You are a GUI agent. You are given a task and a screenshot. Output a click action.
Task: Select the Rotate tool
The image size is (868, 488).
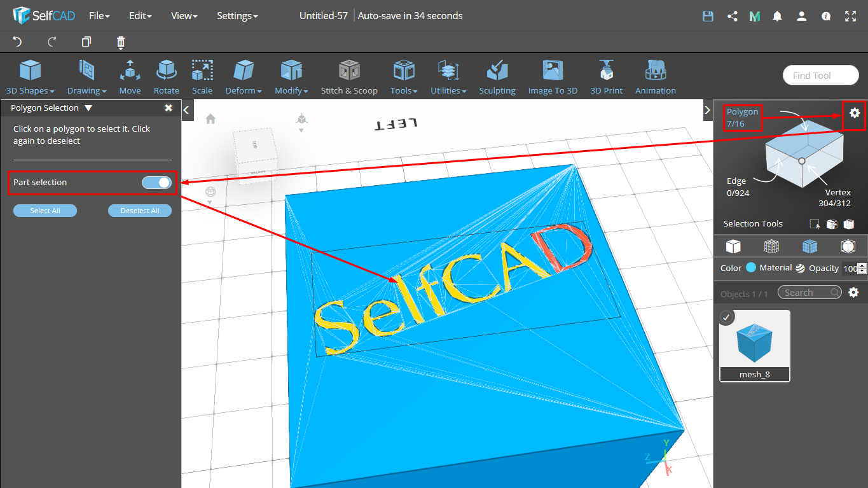(x=166, y=76)
